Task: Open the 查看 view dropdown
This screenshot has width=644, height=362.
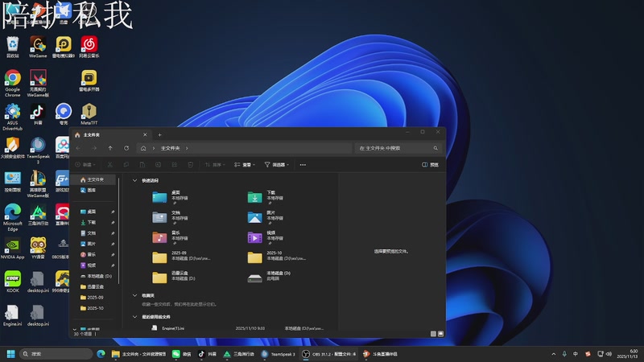Action: (x=245, y=165)
